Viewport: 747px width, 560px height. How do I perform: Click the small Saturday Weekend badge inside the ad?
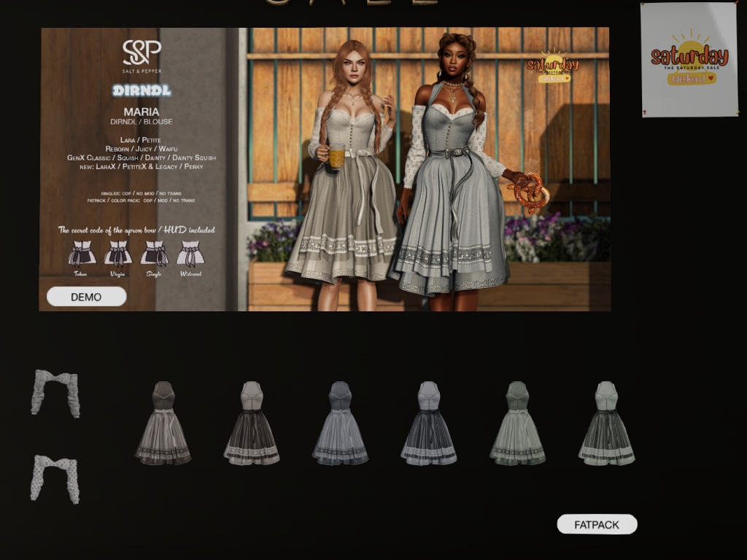click(553, 66)
